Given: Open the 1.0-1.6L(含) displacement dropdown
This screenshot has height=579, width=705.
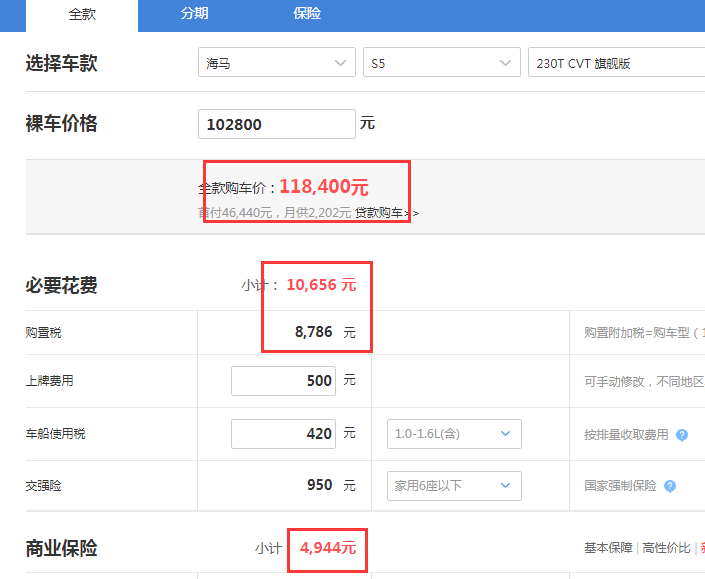Looking at the screenshot, I should [454, 434].
